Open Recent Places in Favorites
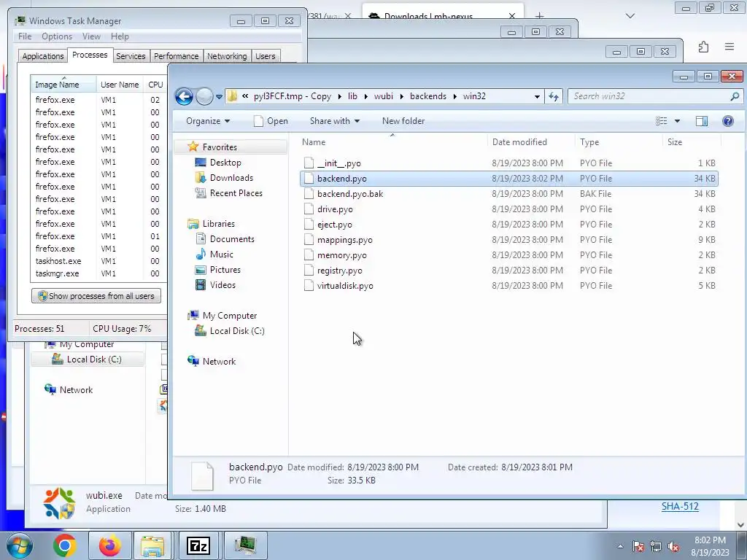This screenshot has width=747, height=560. click(x=236, y=192)
